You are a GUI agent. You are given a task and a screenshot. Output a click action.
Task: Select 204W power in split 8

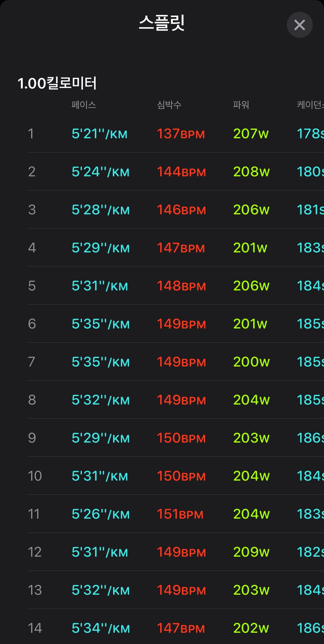251,400
